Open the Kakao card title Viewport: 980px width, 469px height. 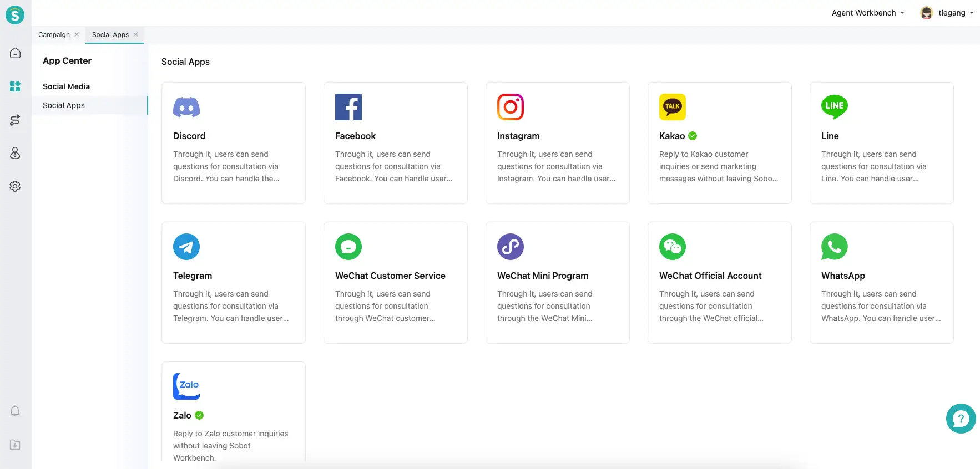[x=672, y=136]
